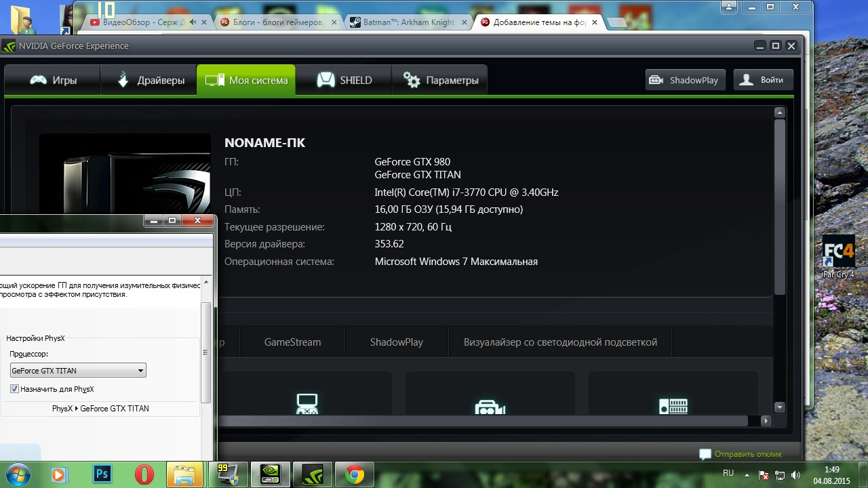Switch to the Блоги геймеров browser tab

pyautogui.click(x=278, y=22)
